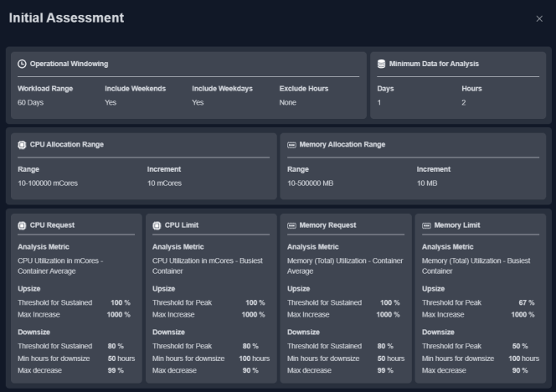Click the Include Weekends Yes value
This screenshot has height=392, width=556.
click(x=111, y=102)
